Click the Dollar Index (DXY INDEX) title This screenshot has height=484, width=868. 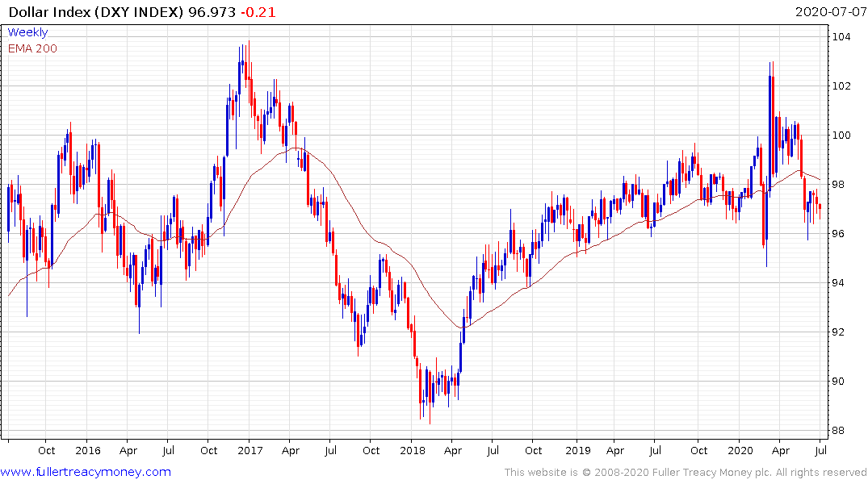96,12
